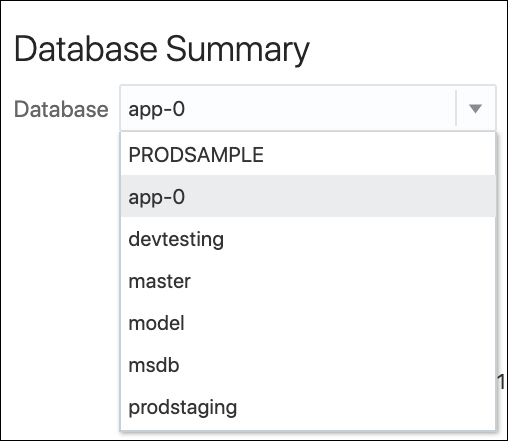
Task: Select model in the dropdown list
Action: pyautogui.click(x=308, y=323)
